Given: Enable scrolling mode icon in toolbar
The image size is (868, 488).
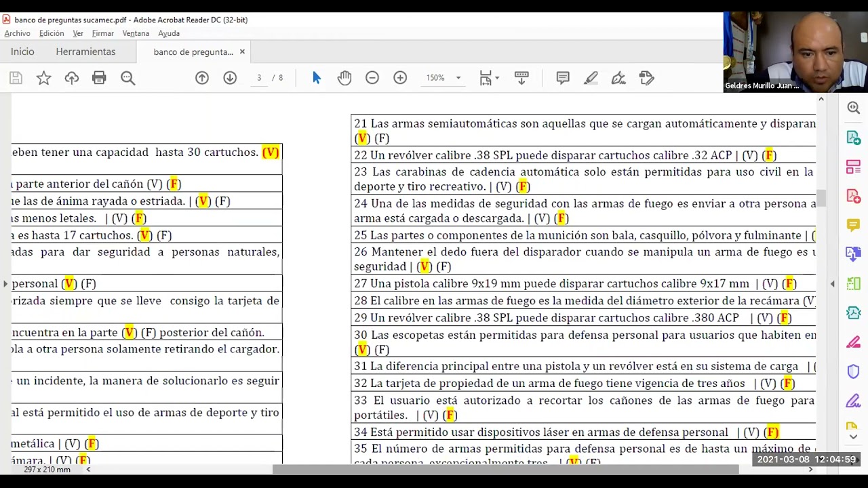Looking at the screenshot, I should [x=521, y=78].
